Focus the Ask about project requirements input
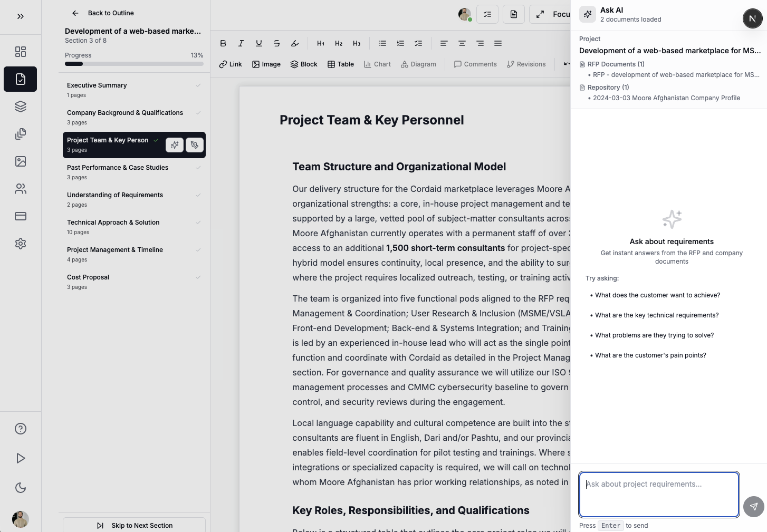Viewport: 767px width, 532px height. 659,495
